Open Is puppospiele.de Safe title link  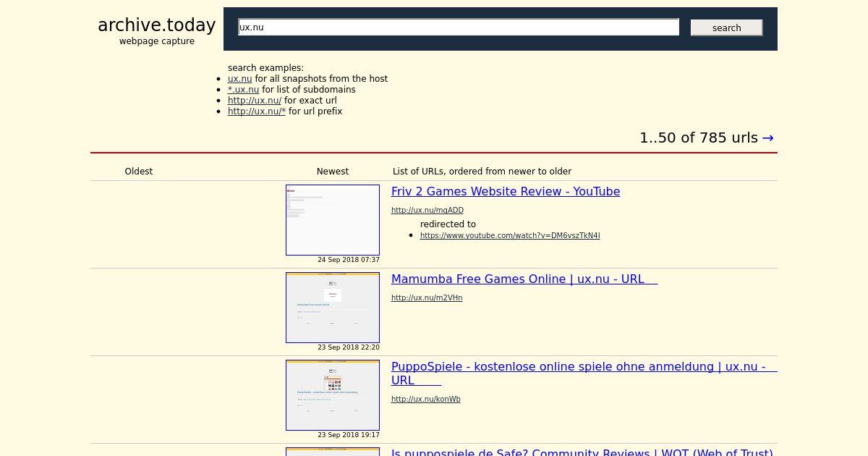582,452
